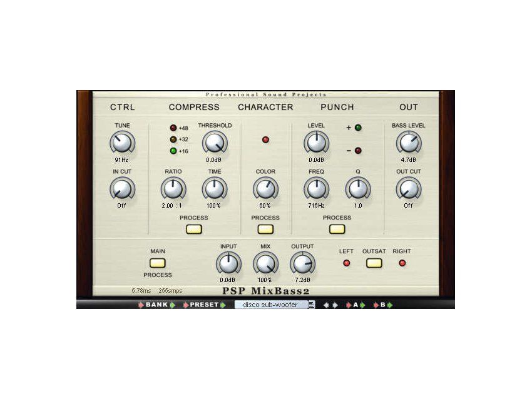Click the compressor TIME knob
The height and width of the screenshot is (399, 532).
pos(215,189)
